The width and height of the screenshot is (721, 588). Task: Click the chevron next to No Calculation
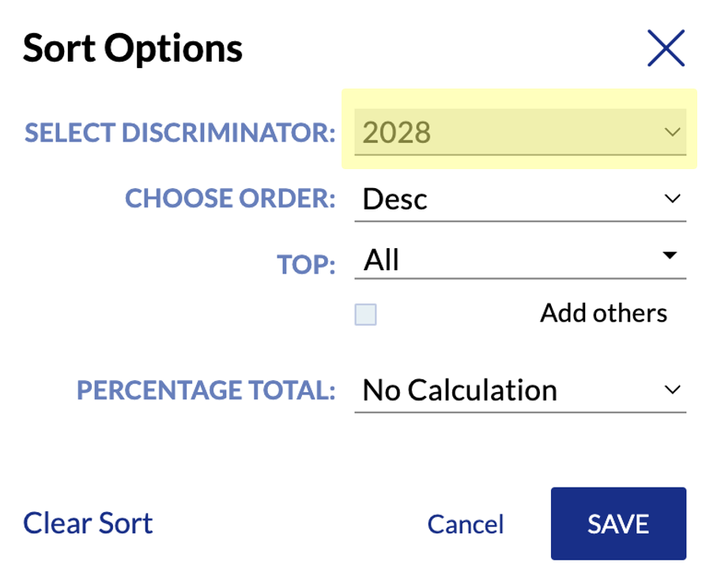[x=672, y=390]
